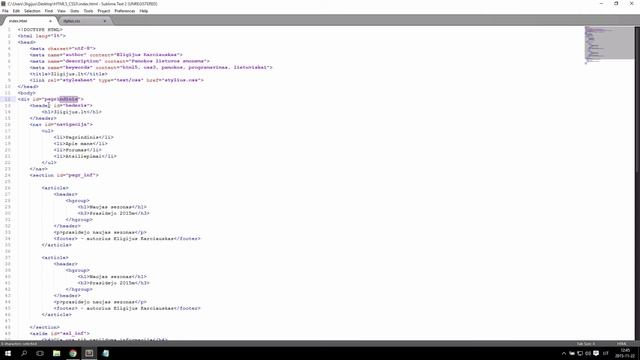Screen dimensions: 640x360
Task: Open taskbar Search
Action: click(24, 353)
